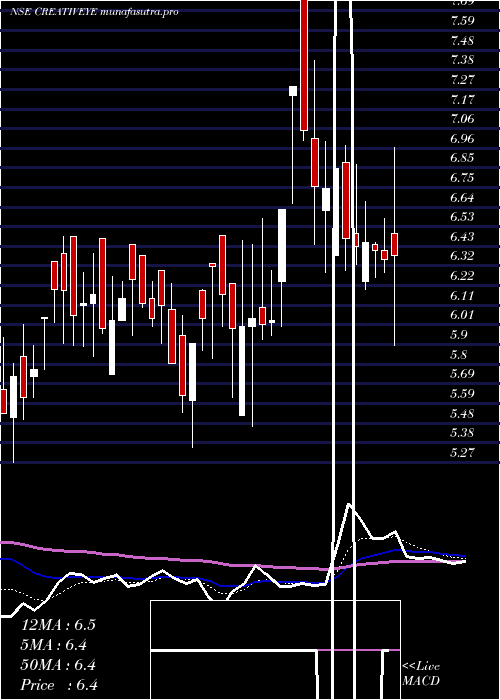500x700 pixels.
Task: Click the 7.48 price axis label
Action: click(462, 41)
